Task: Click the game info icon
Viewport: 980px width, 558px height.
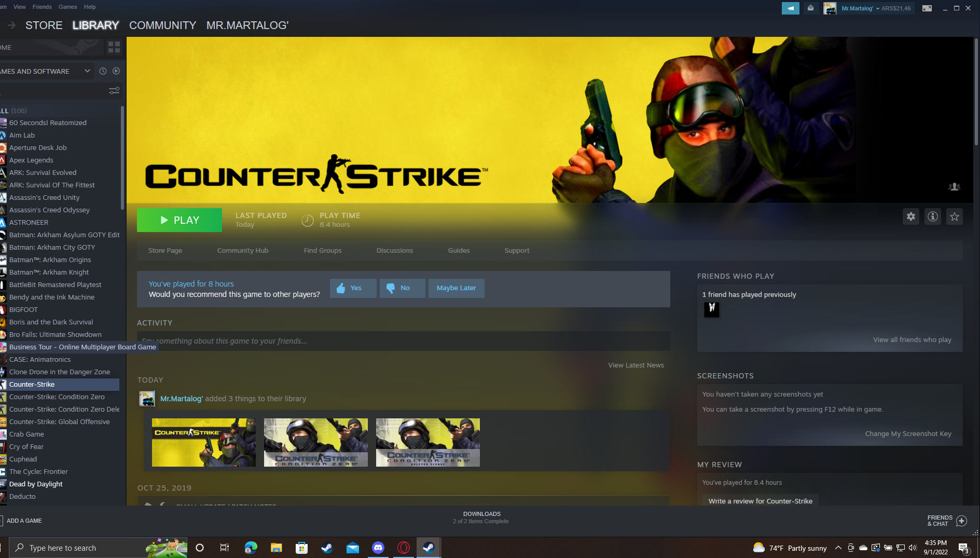Action: (933, 217)
